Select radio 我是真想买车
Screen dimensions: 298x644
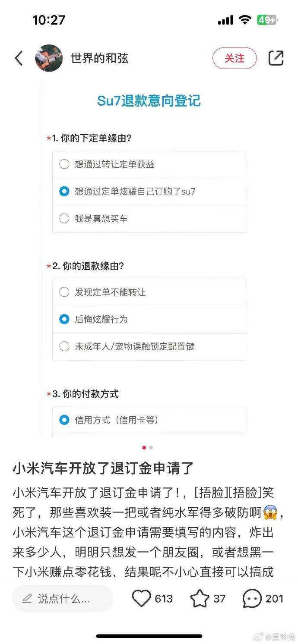[x=64, y=219]
